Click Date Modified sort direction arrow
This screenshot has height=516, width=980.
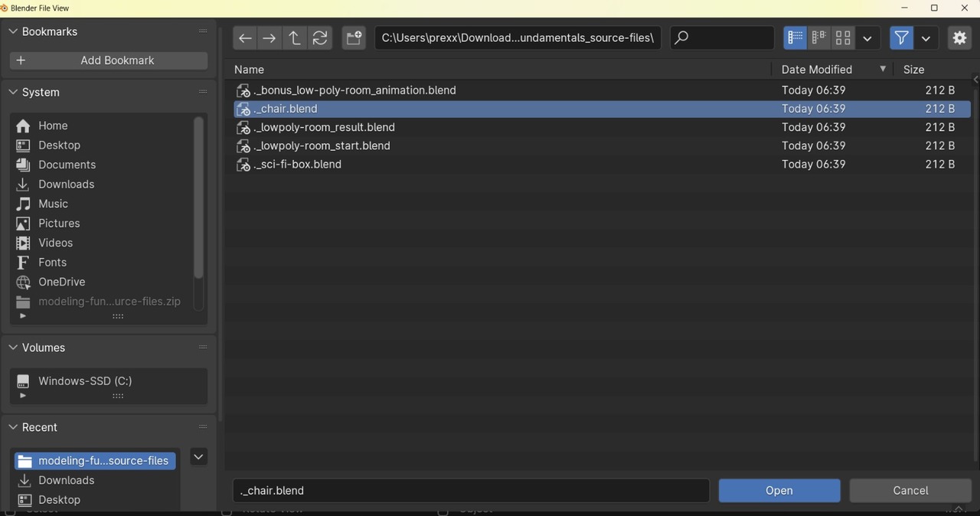(883, 69)
